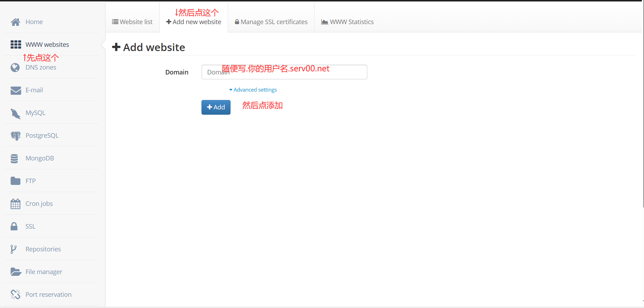Screen dimensions: 644x308
Task: Click the list icon beside Website list
Action: [x=115, y=22]
